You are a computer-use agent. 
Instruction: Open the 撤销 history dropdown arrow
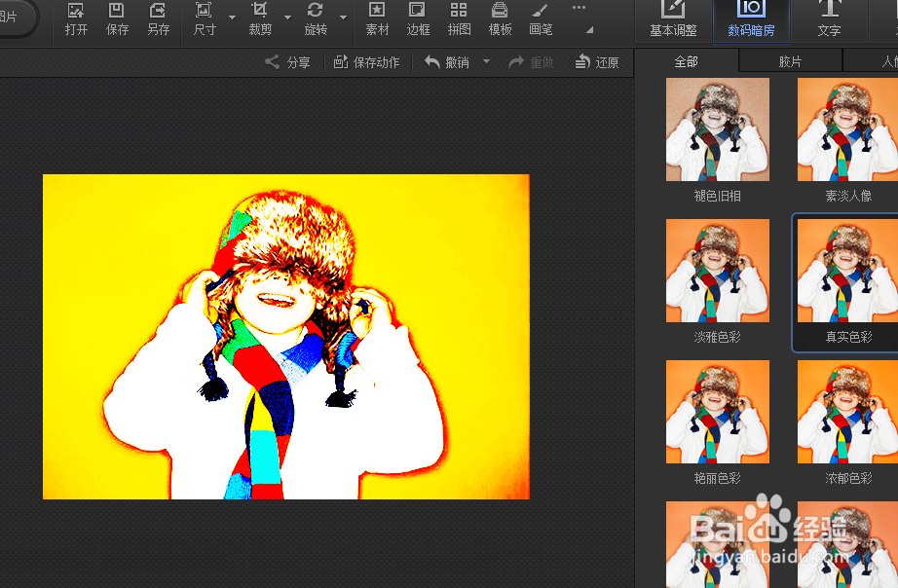coord(486,61)
